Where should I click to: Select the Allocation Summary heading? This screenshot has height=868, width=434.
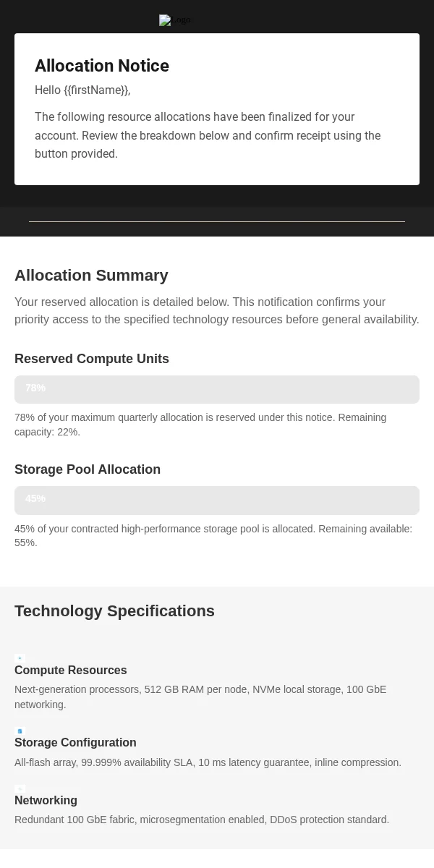point(91,276)
